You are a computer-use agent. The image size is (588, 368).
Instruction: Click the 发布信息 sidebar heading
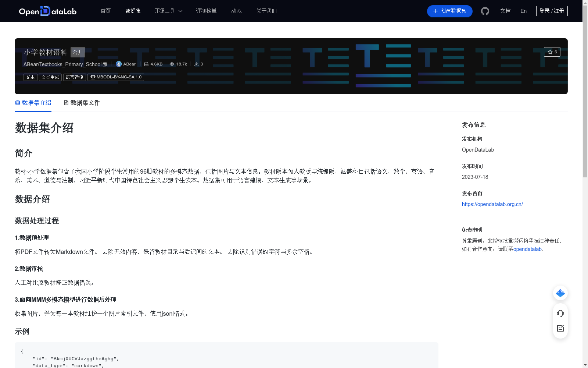pos(474,125)
